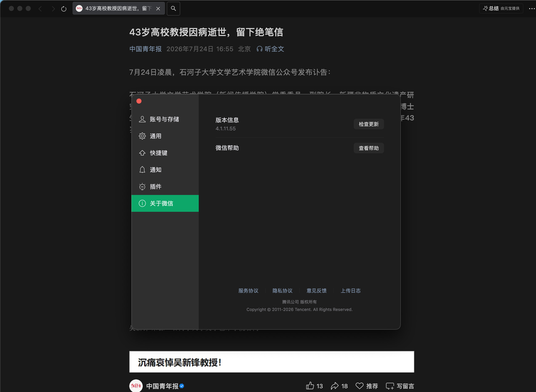Go back with the browser back arrow
The image size is (536, 392).
(40, 9)
